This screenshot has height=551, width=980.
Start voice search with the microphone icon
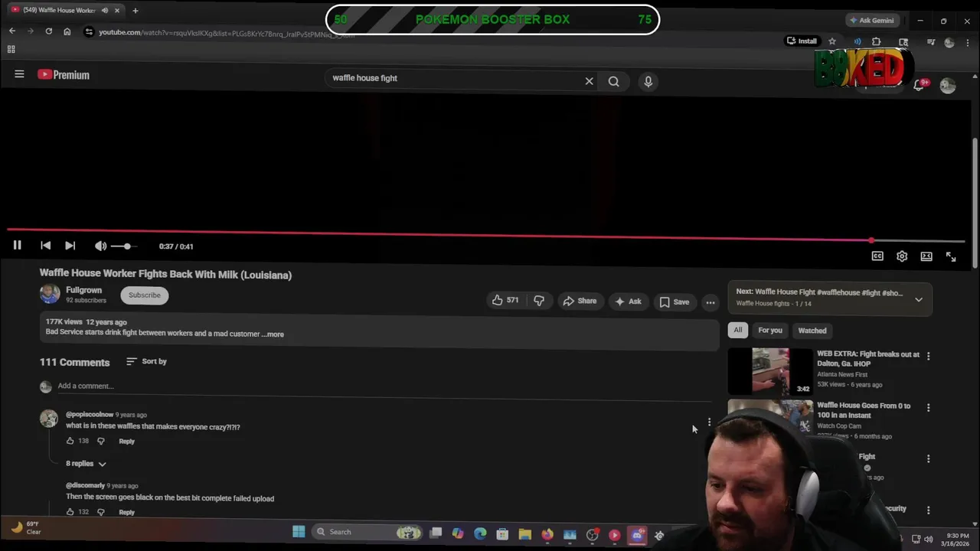click(648, 81)
